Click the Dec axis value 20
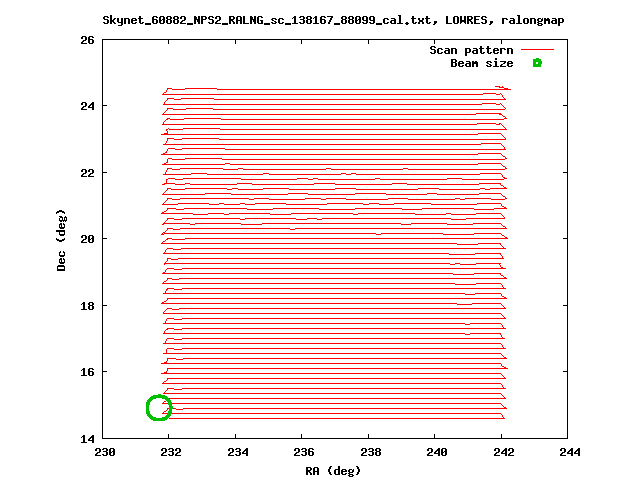This screenshot has height=480, width=640. (87, 239)
